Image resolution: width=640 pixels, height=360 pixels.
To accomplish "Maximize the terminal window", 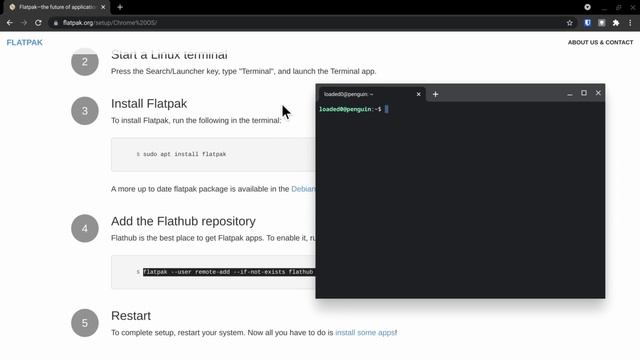I will click(x=584, y=93).
